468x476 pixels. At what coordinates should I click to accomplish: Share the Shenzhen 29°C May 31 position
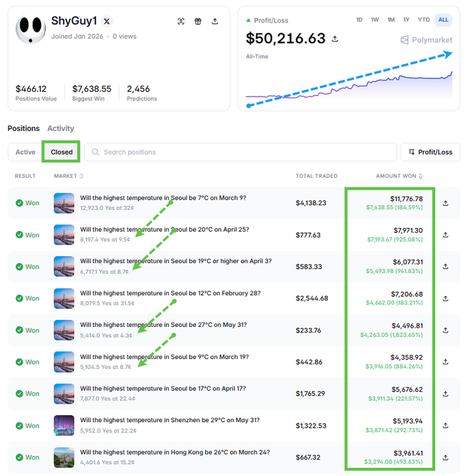(446, 426)
